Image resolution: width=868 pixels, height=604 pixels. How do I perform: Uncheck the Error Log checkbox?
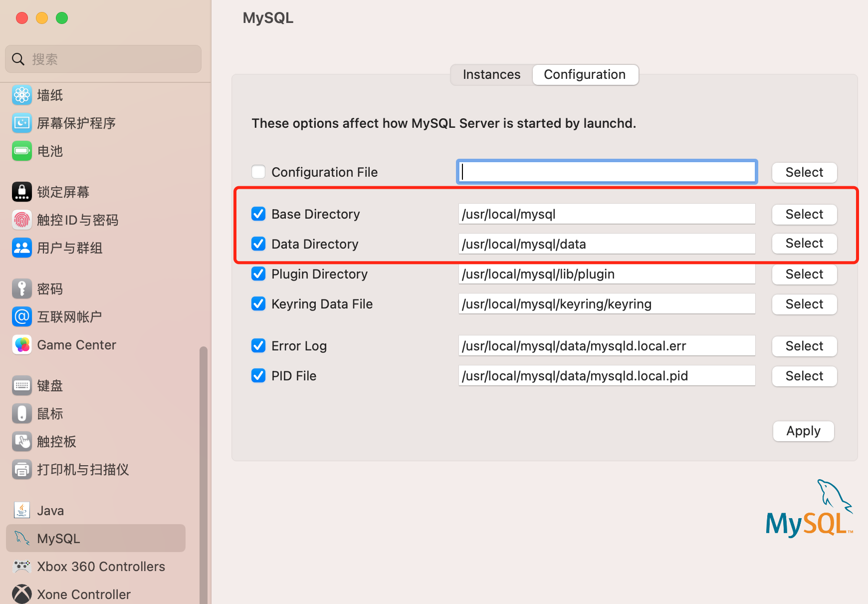tap(258, 345)
